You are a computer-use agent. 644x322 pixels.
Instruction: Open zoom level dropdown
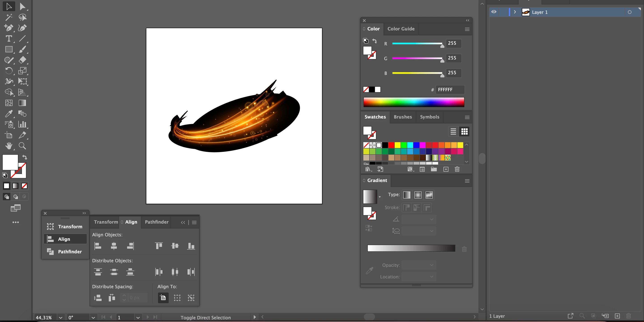pos(60,318)
